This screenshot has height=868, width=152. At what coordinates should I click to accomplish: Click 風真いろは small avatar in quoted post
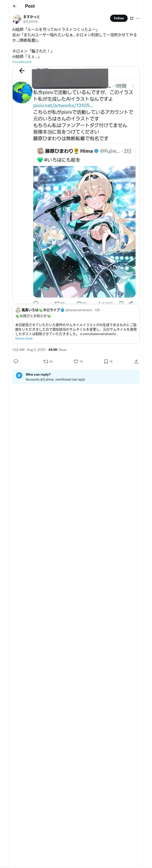click(18, 310)
